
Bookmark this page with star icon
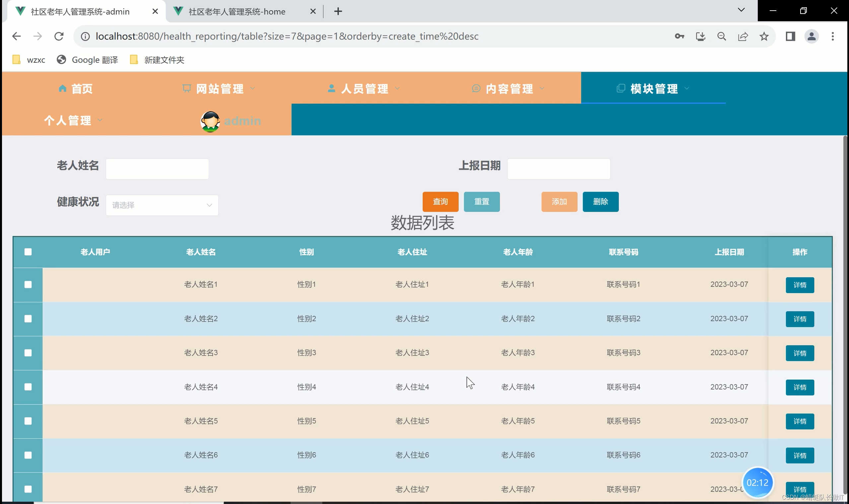pos(764,36)
